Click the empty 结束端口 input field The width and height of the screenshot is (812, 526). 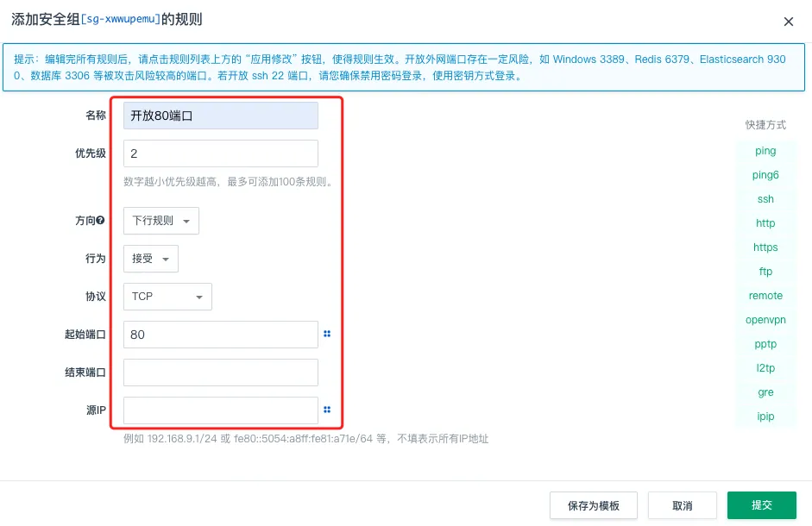click(x=221, y=373)
